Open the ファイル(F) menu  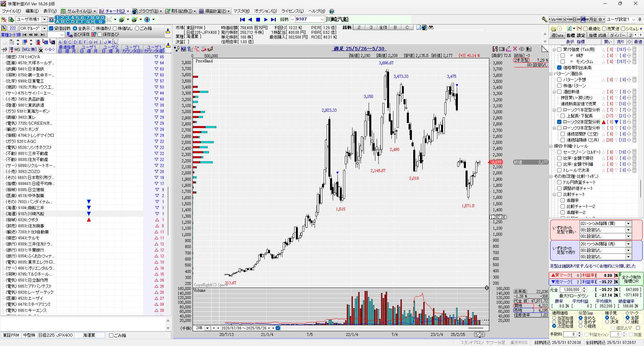click(x=11, y=11)
